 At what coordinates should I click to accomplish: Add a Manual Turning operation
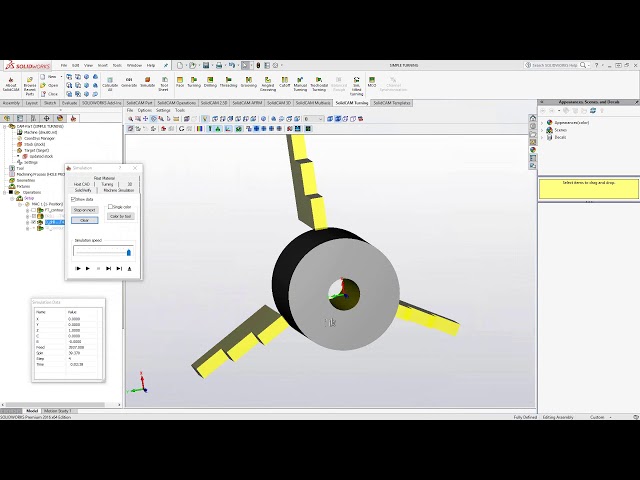[x=300, y=84]
